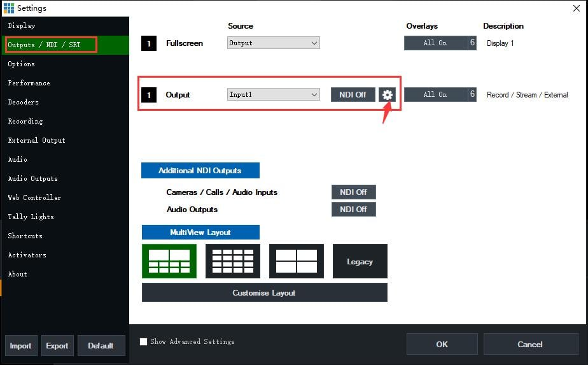Click the Export settings button
588x365 pixels.
click(57, 345)
